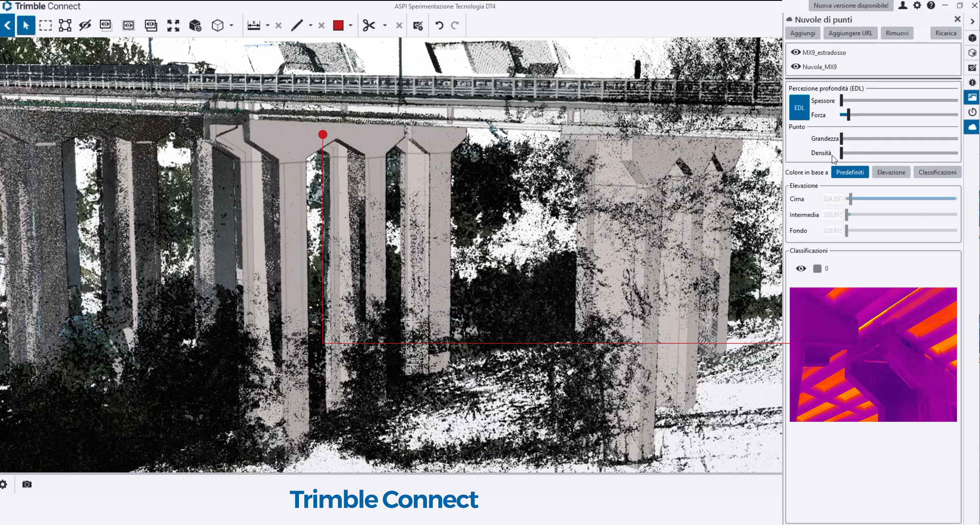Image resolution: width=980 pixels, height=525 pixels.
Task: Open the Models solid cube sidebar panel
Action: point(972,38)
